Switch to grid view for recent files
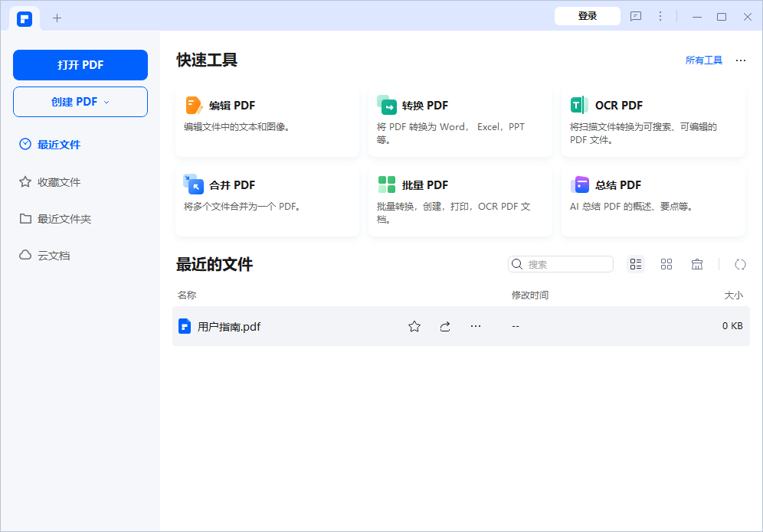 coord(666,263)
